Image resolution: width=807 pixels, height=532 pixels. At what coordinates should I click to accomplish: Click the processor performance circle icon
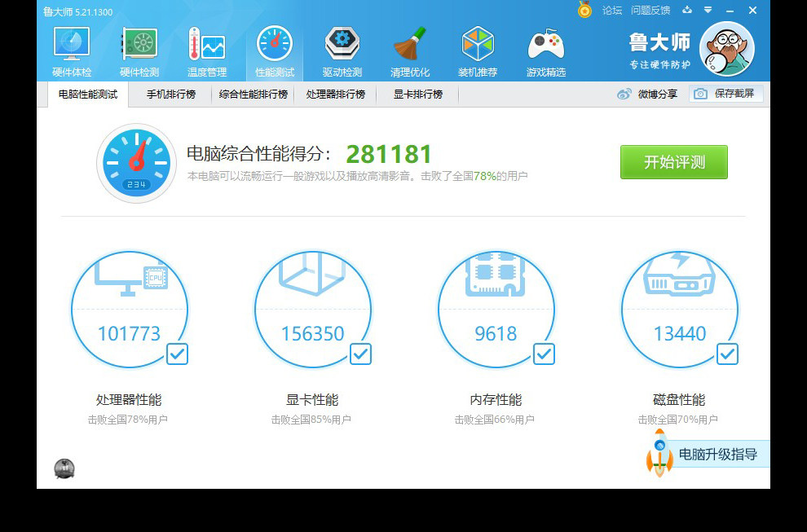pyautogui.click(x=130, y=310)
